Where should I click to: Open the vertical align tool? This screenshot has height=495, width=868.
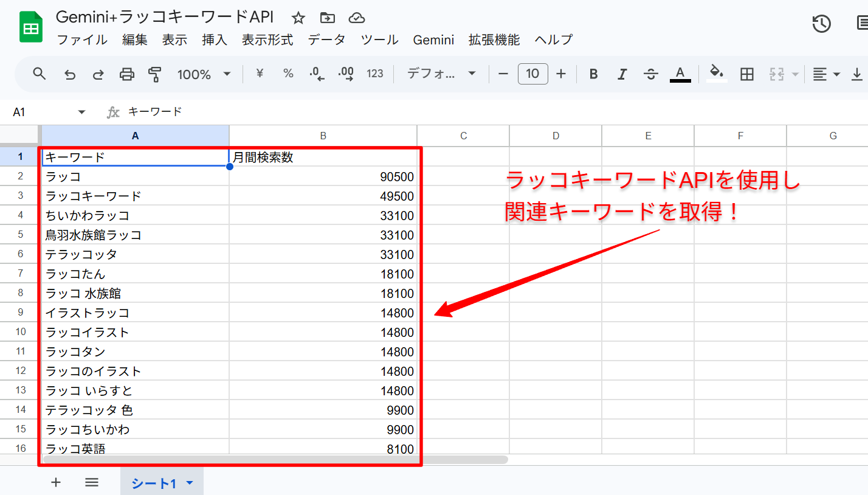click(857, 74)
